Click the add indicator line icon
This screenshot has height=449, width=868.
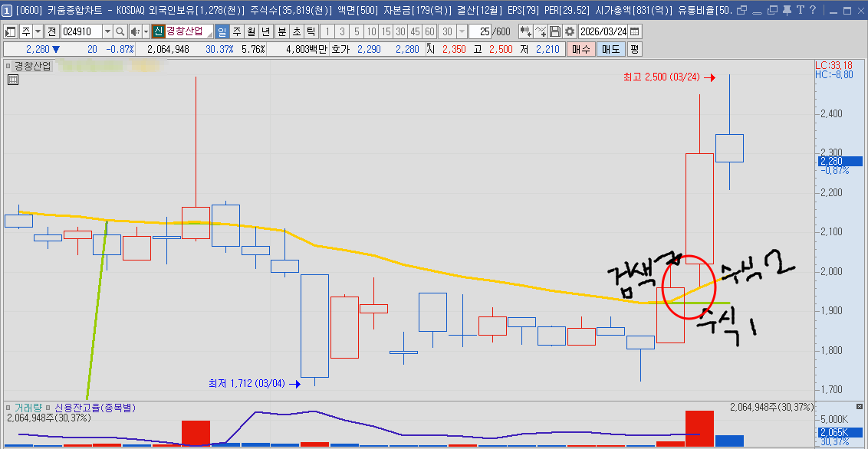541,31
